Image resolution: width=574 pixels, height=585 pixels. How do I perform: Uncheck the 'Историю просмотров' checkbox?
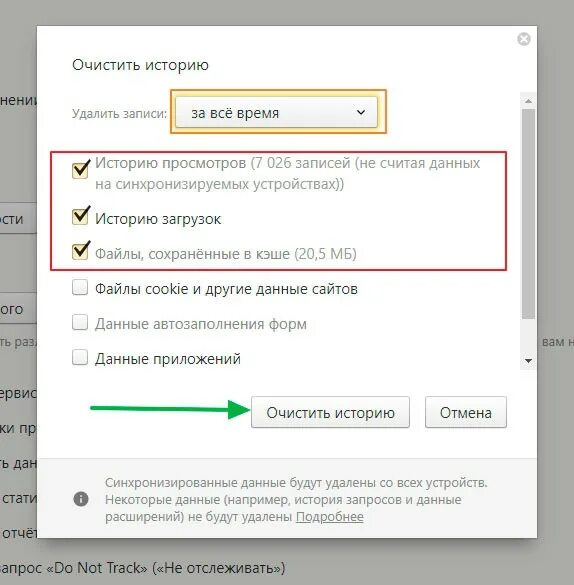click(80, 170)
